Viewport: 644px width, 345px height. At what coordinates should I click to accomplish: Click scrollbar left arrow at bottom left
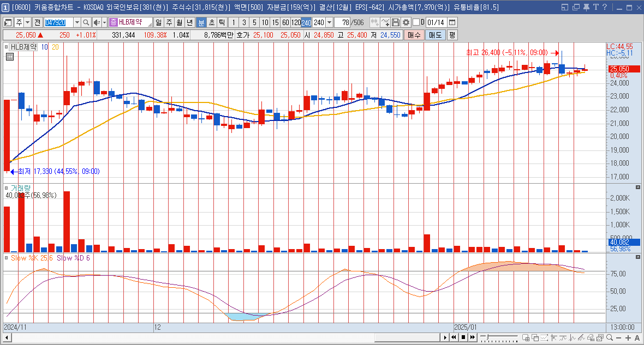click(7, 337)
